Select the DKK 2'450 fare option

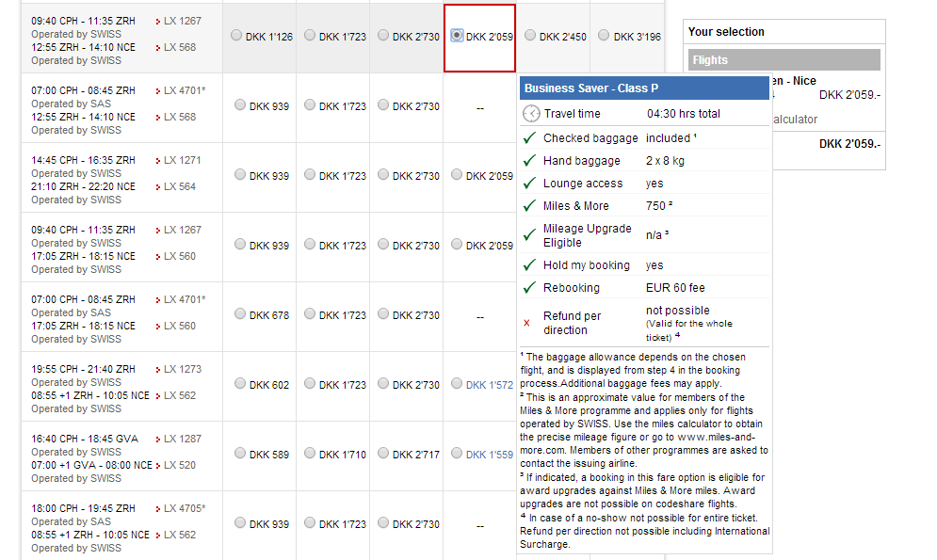pyautogui.click(x=530, y=36)
